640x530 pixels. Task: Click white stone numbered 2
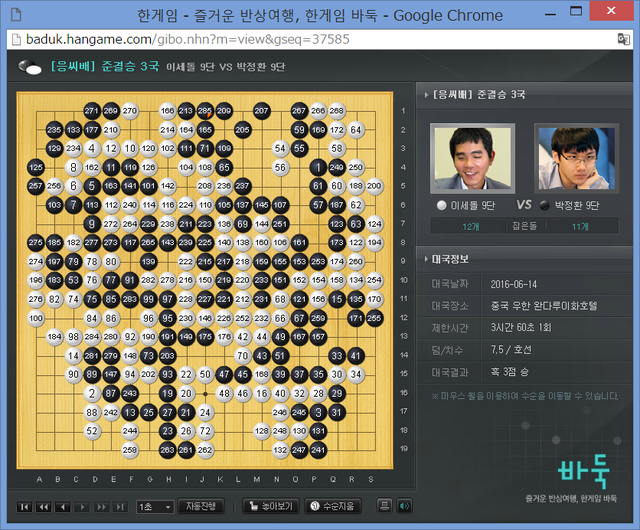[x=92, y=394]
